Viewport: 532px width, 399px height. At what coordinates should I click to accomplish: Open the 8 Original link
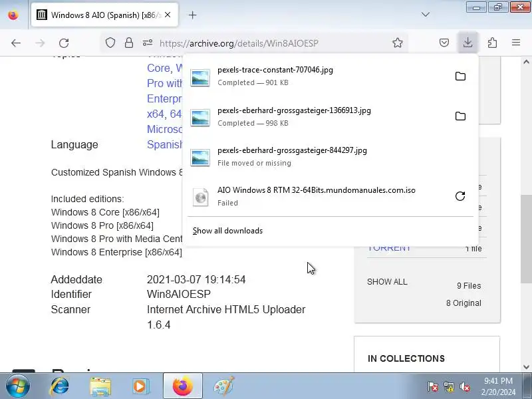pyautogui.click(x=464, y=303)
